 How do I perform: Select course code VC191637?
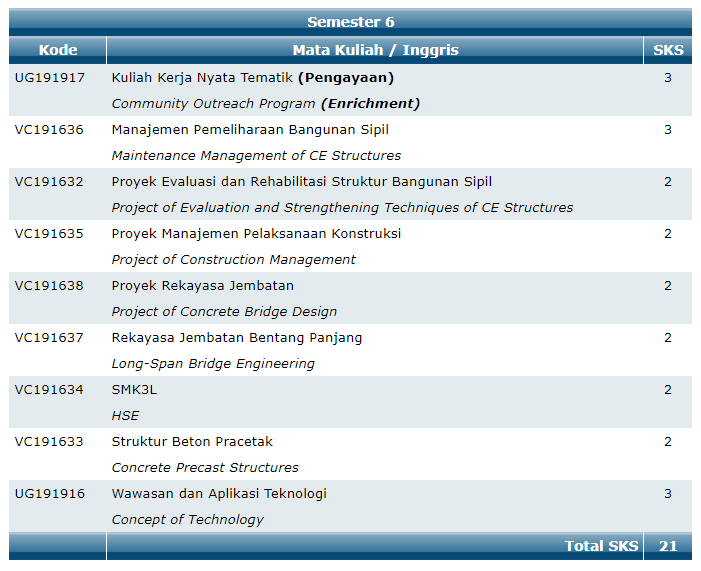[50, 338]
